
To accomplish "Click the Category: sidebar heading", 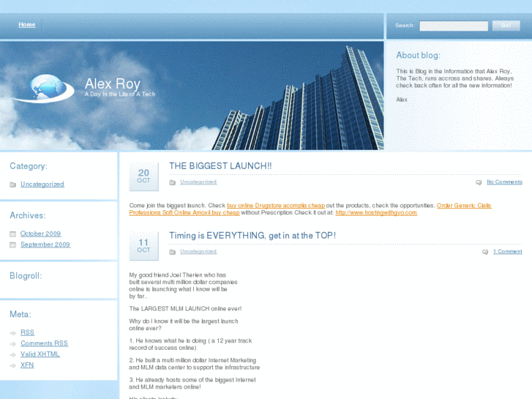I will [x=29, y=166].
